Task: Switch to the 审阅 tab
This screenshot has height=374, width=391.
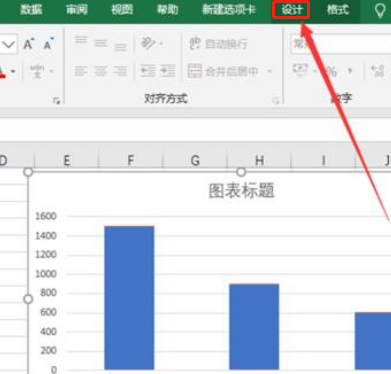Action: 77,10
